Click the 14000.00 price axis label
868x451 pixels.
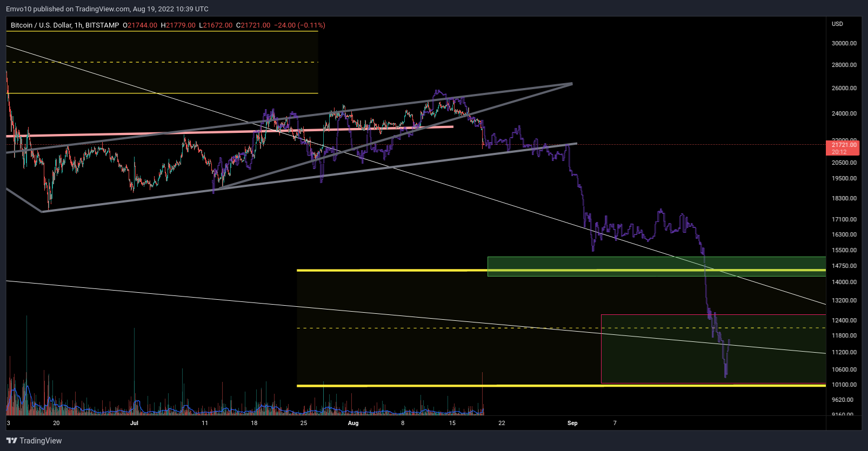844,282
